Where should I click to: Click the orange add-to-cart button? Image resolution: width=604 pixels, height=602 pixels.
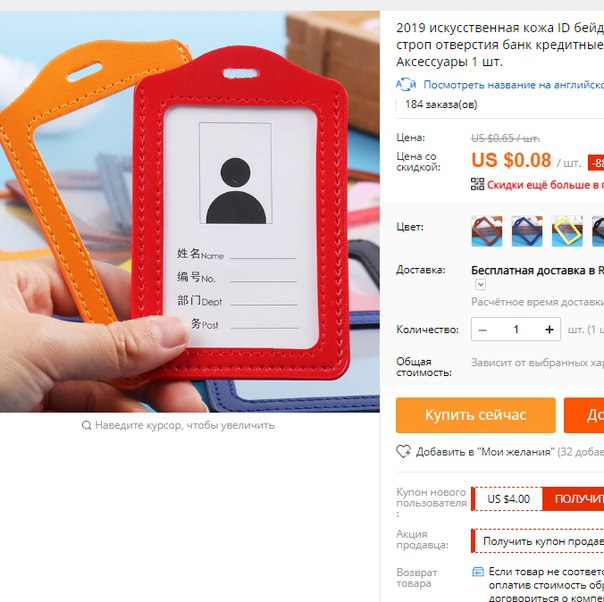click(584, 415)
